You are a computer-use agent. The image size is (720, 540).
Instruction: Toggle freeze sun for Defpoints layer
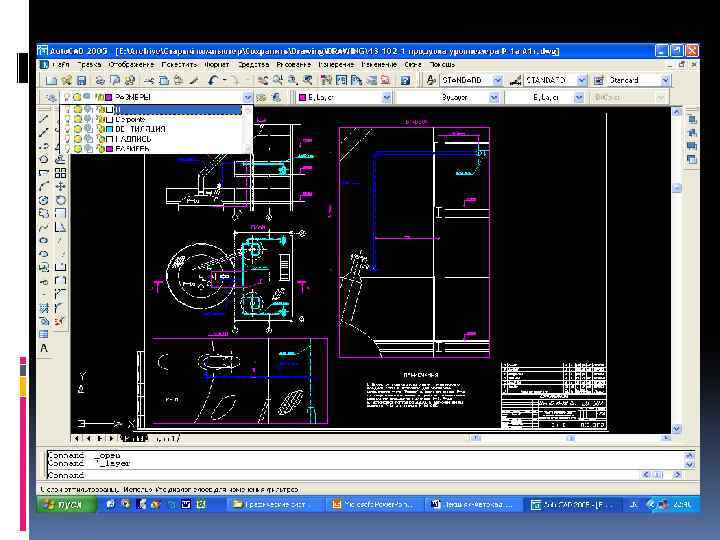point(78,120)
